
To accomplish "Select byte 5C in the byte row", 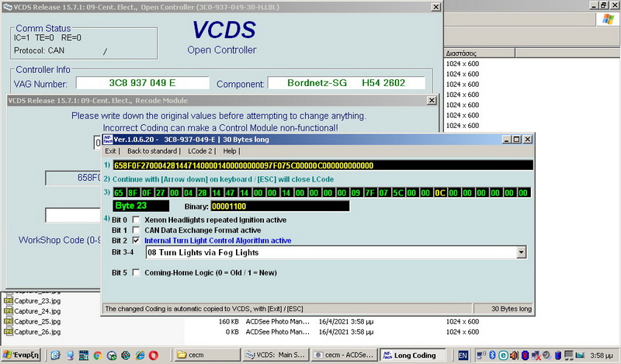I will (397, 193).
